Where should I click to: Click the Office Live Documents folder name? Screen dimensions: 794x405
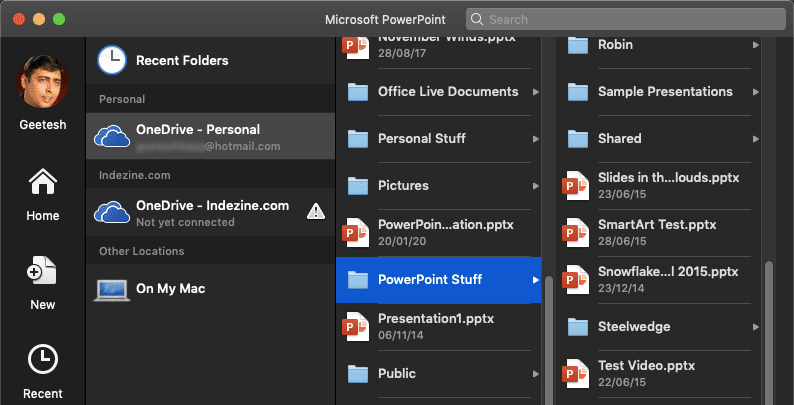click(448, 92)
